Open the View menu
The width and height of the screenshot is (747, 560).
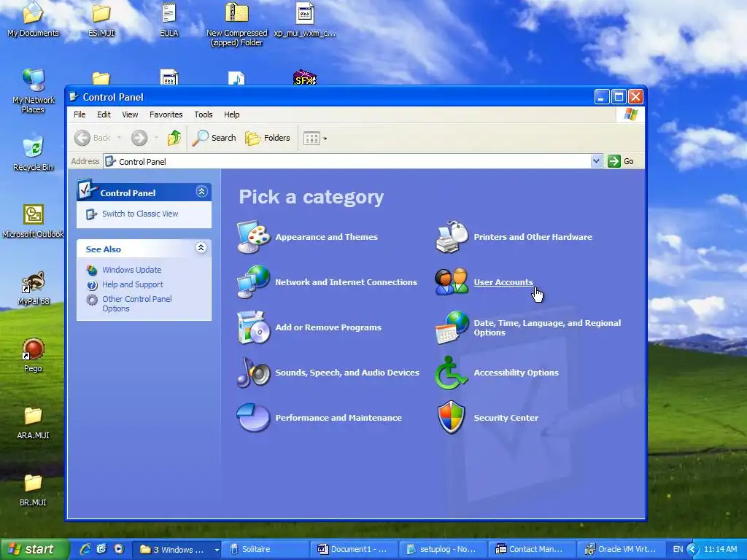130,114
